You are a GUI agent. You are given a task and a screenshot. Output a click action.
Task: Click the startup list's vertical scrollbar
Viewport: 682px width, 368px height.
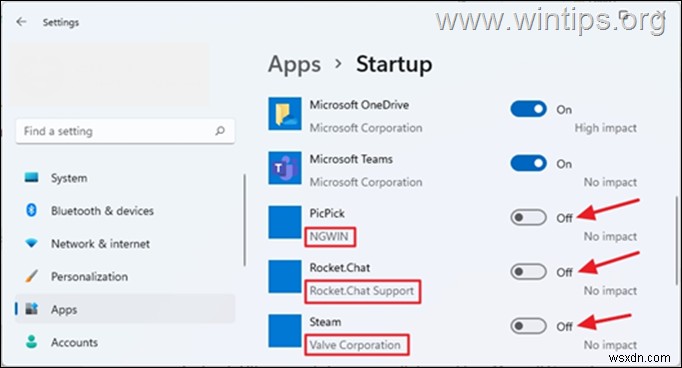[676, 239]
